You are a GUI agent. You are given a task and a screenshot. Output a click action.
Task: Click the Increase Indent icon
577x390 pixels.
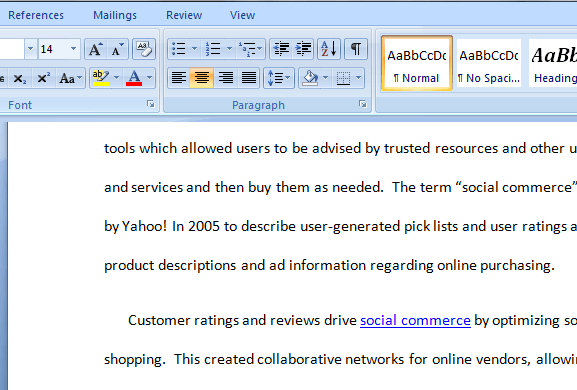click(303, 49)
